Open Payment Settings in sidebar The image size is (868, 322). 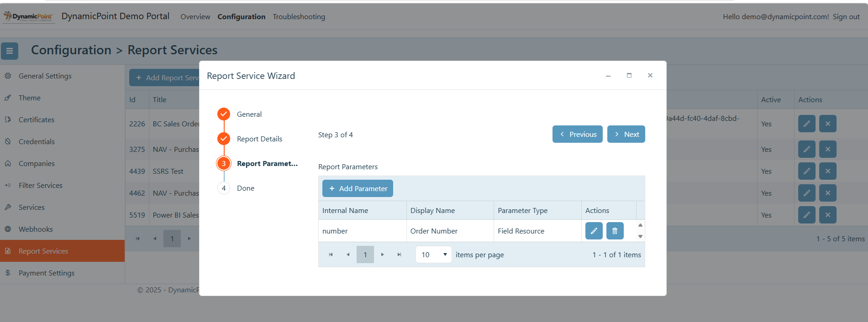pos(62,273)
